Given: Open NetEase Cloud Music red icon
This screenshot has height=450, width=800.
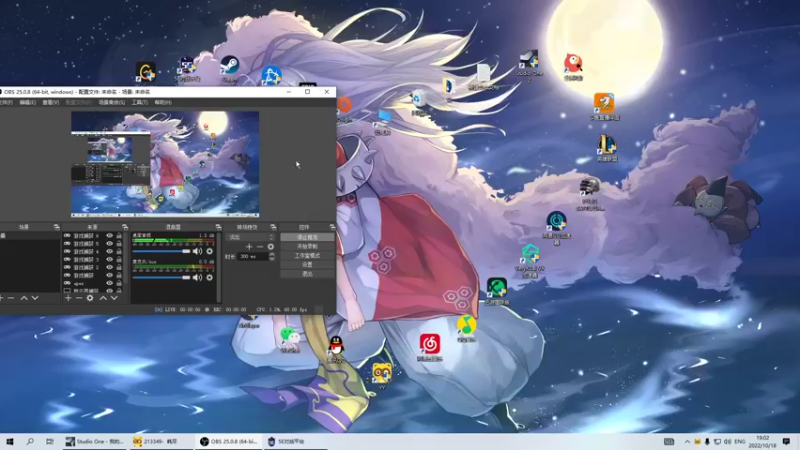Looking at the screenshot, I should tap(430, 346).
